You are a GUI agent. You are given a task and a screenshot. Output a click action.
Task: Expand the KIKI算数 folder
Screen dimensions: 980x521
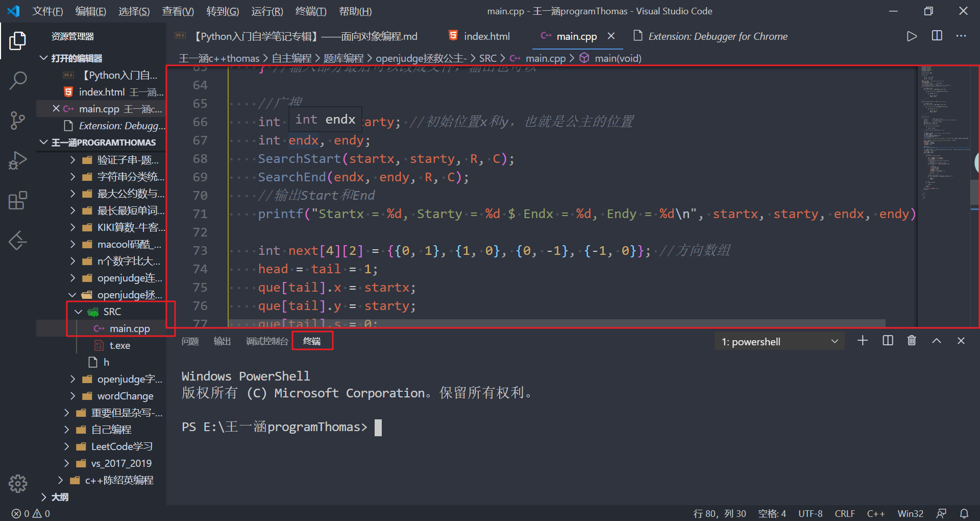click(x=101, y=227)
